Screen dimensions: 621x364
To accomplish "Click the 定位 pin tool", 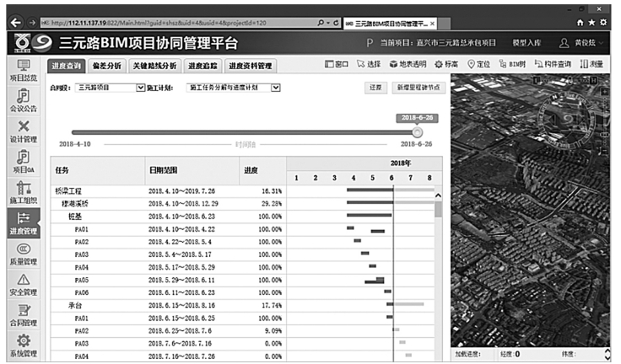I will coord(478,64).
